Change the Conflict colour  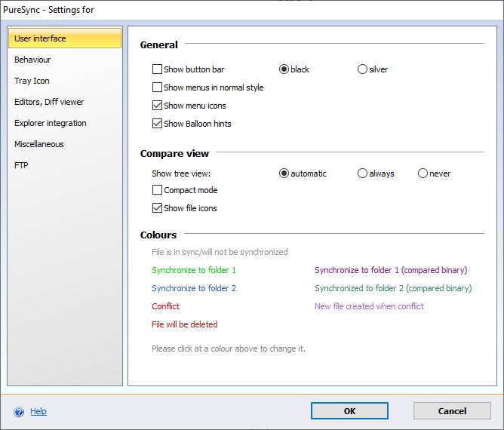(165, 306)
